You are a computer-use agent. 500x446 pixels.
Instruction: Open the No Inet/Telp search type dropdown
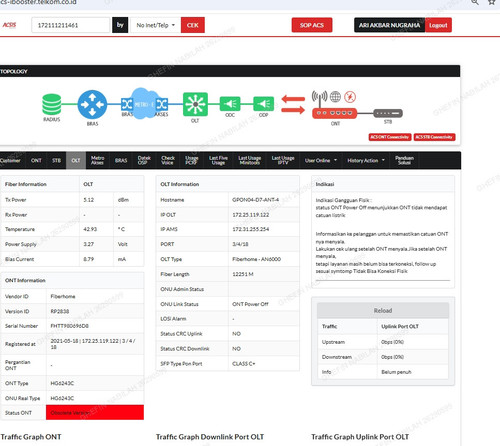coord(156,25)
